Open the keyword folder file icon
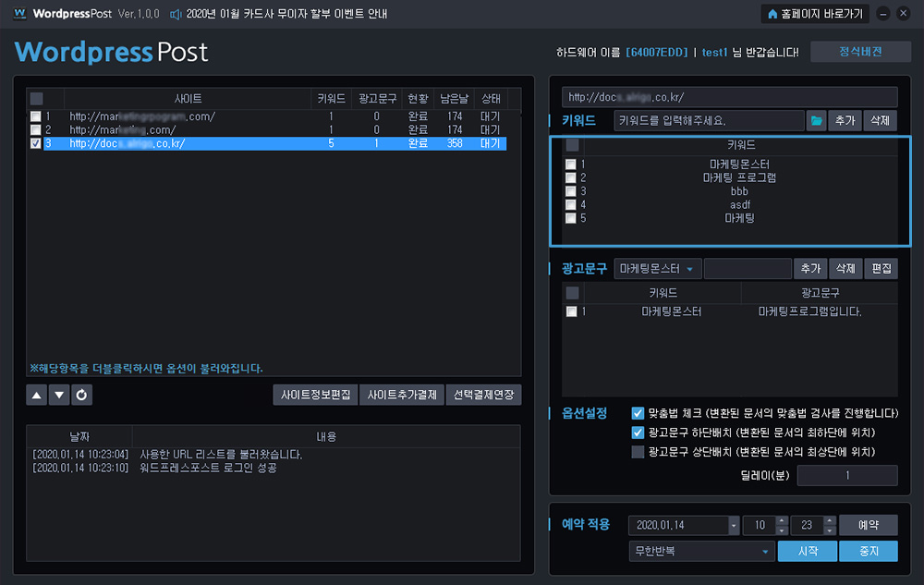 pos(816,121)
